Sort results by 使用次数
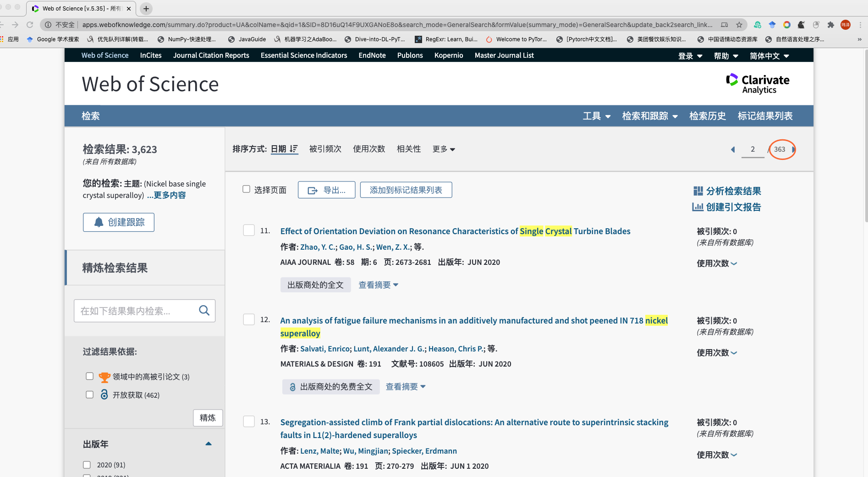This screenshot has width=868, height=477. pyautogui.click(x=369, y=149)
